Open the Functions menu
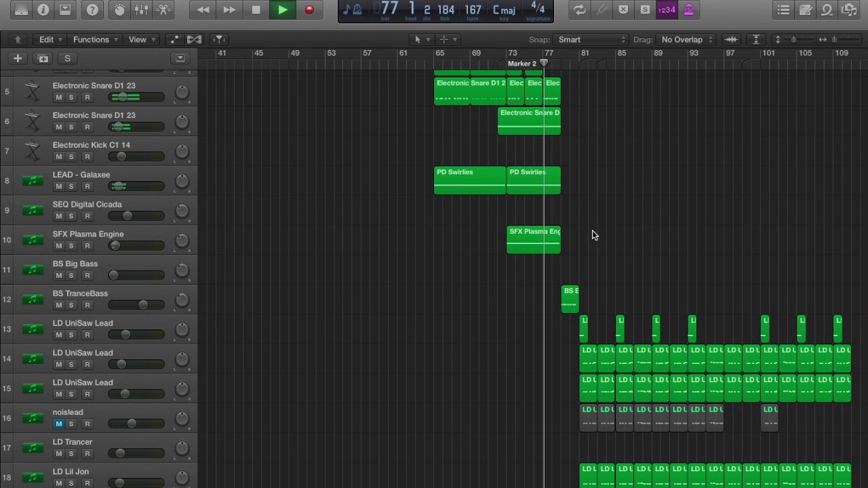This screenshot has height=488, width=868. pos(96,39)
